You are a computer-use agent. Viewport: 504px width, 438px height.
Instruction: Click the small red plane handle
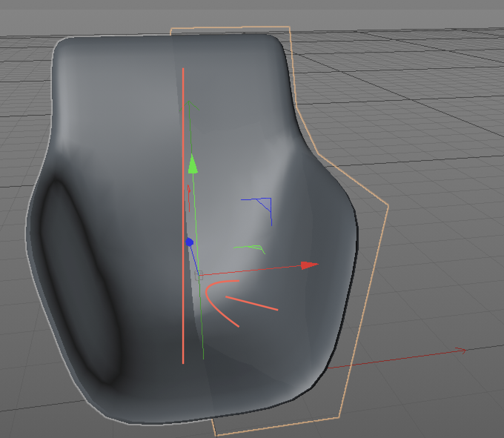coord(189,198)
